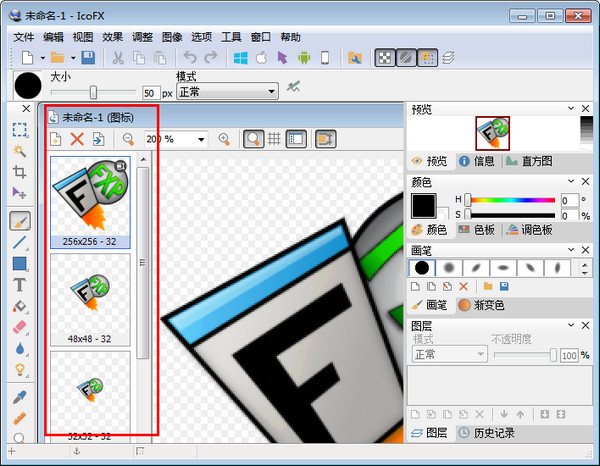Choose the Crop tool
This screenshot has width=600, height=466.
click(x=20, y=171)
